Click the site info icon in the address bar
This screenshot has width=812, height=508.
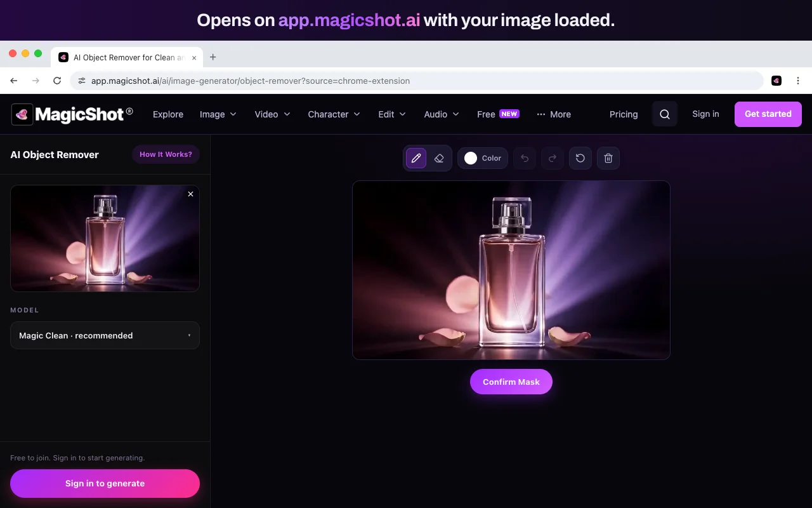[x=81, y=81]
